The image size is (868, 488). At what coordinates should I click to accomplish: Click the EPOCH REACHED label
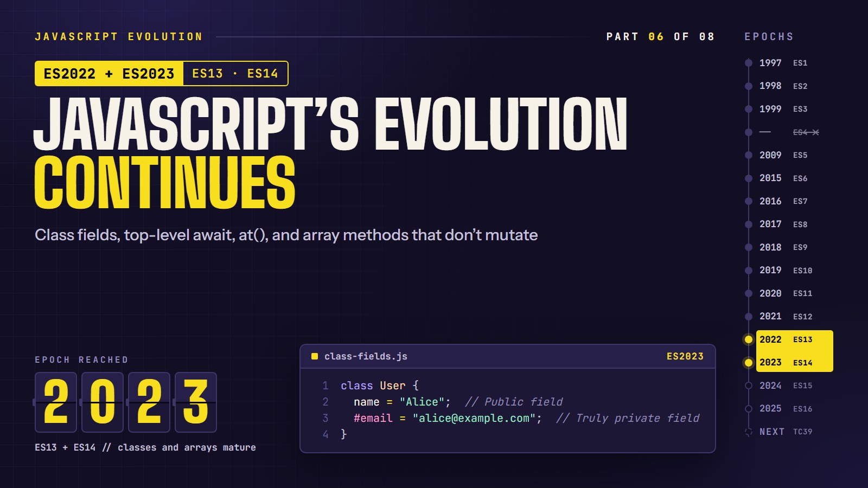pyautogui.click(x=81, y=359)
